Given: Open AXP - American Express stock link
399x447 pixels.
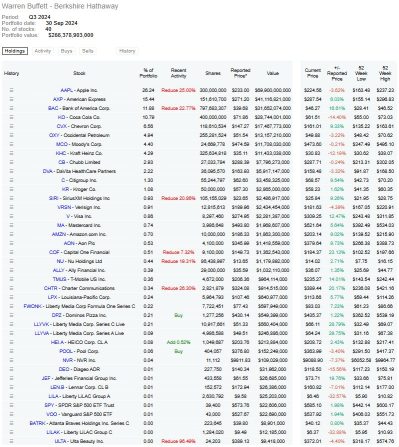Looking at the screenshot, I should pos(79,99).
